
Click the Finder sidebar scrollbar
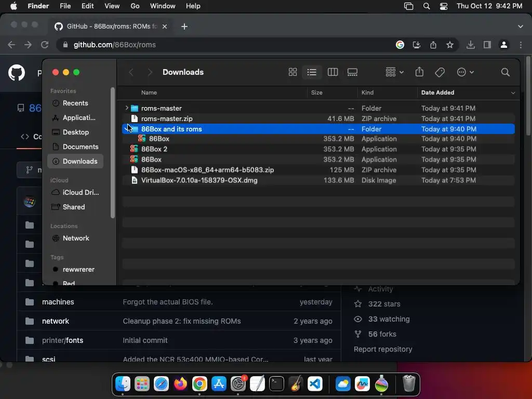point(113,153)
